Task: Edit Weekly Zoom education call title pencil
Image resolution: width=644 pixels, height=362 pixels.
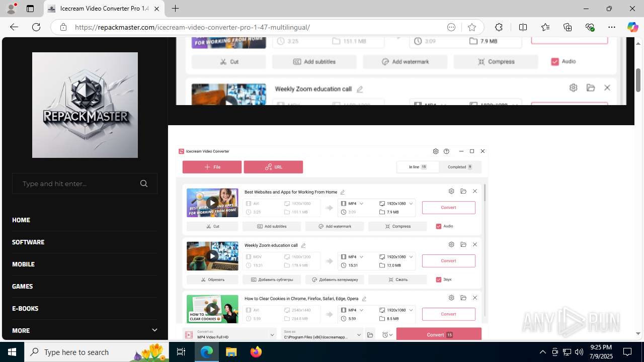Action: [303, 245]
